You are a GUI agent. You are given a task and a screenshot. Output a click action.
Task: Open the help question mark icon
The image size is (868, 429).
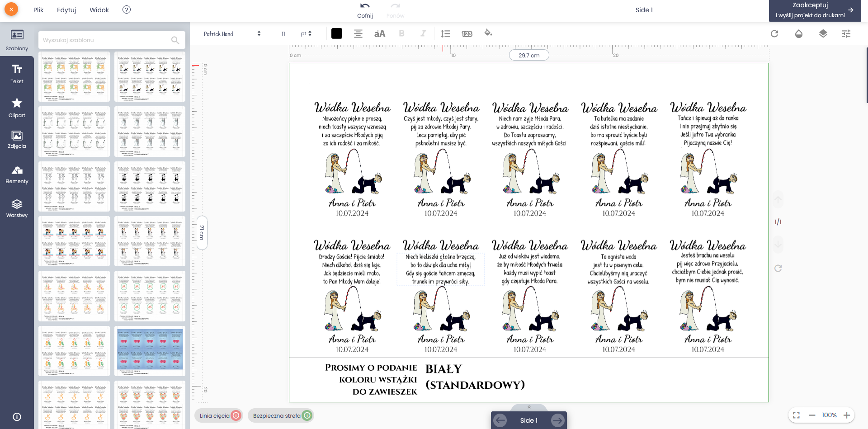(x=127, y=9)
